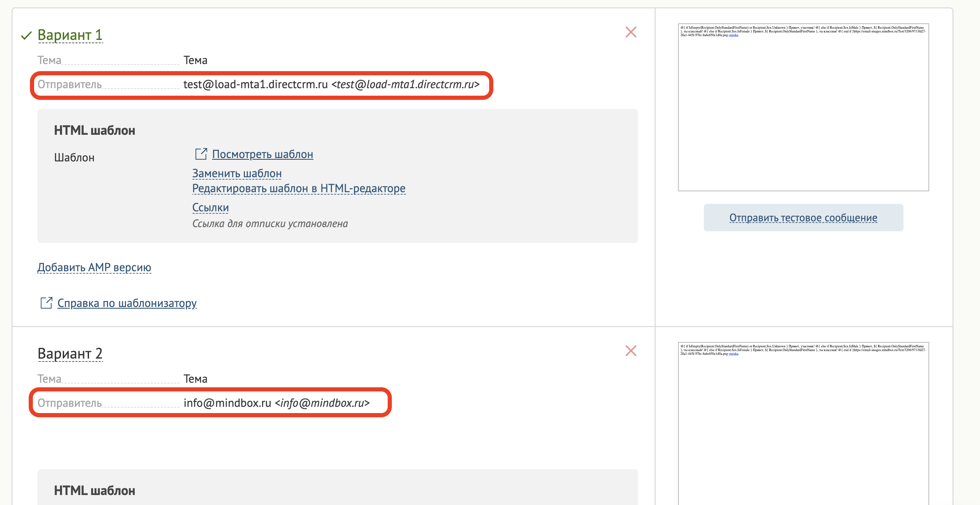Open the Вариант 1 email preview thumbnail

tap(803, 107)
